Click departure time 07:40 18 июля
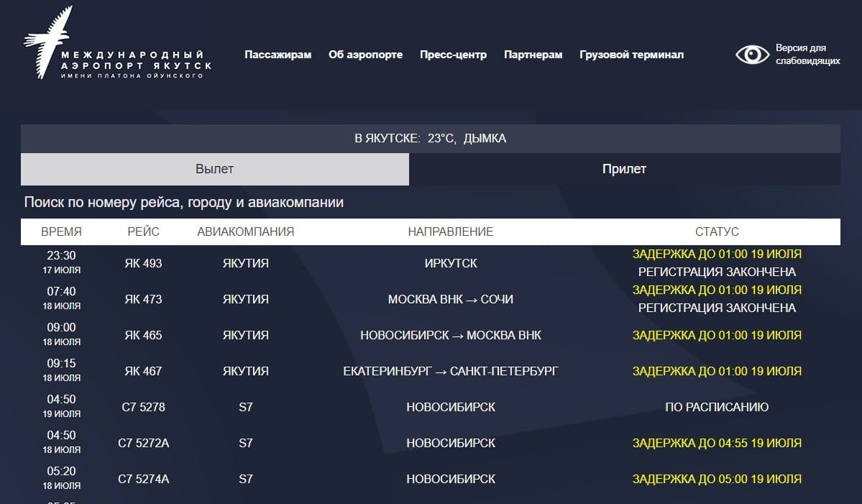 click(62, 298)
